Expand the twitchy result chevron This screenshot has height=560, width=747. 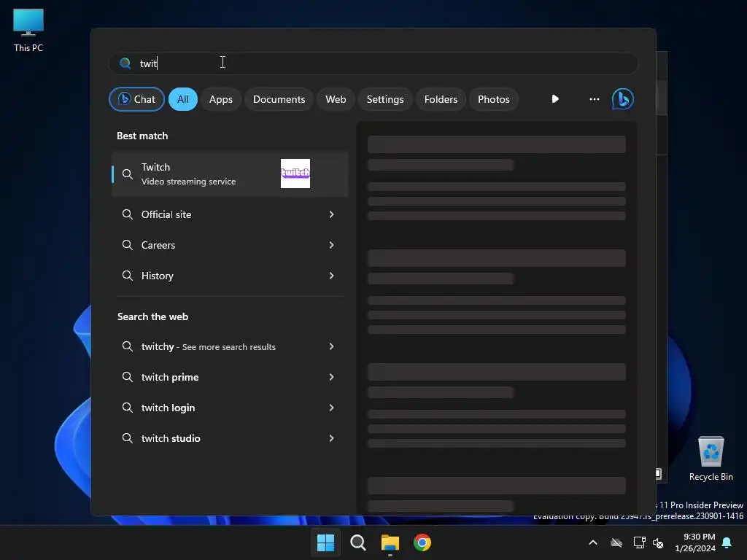(x=332, y=346)
